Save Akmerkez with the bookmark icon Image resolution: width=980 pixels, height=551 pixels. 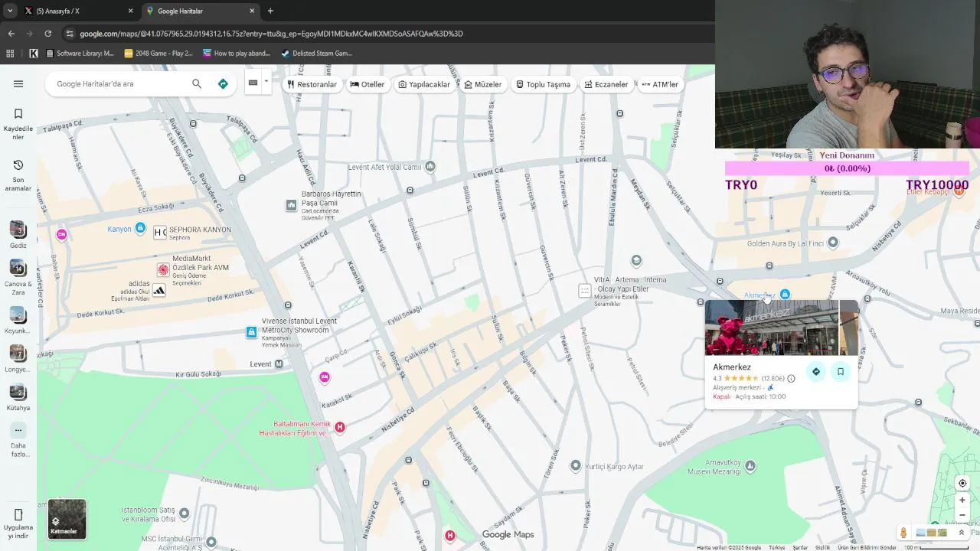(x=840, y=372)
